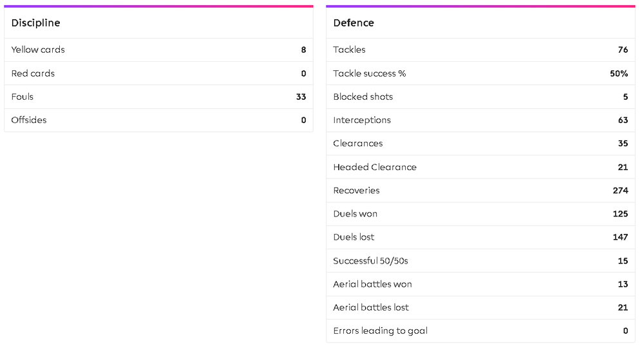Click the Duels lost value 147

[620, 237]
